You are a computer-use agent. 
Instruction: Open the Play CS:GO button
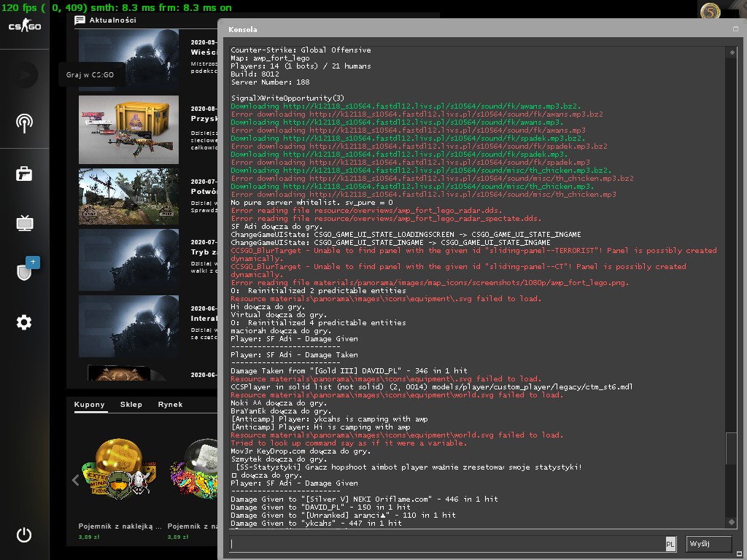click(x=24, y=75)
